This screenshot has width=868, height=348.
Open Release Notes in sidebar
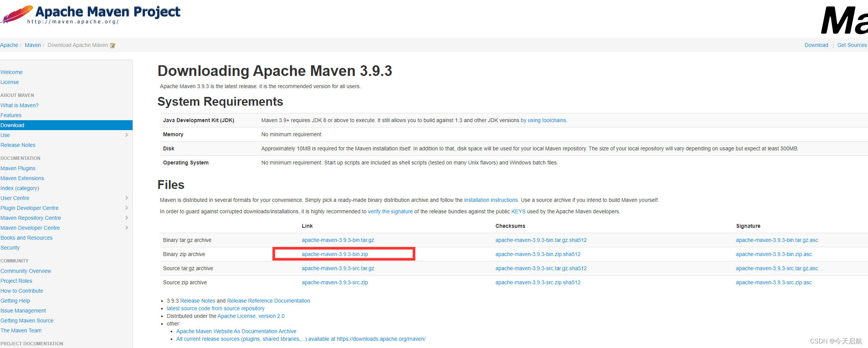(18, 145)
